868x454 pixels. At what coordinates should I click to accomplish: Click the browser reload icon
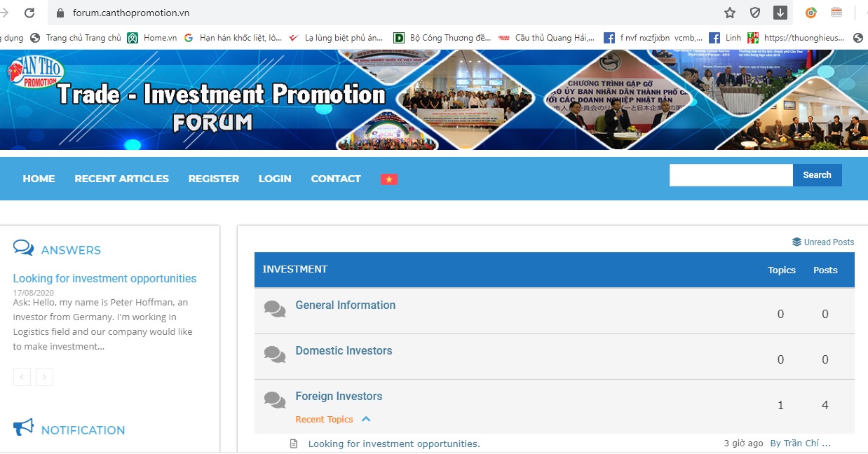pyautogui.click(x=29, y=13)
